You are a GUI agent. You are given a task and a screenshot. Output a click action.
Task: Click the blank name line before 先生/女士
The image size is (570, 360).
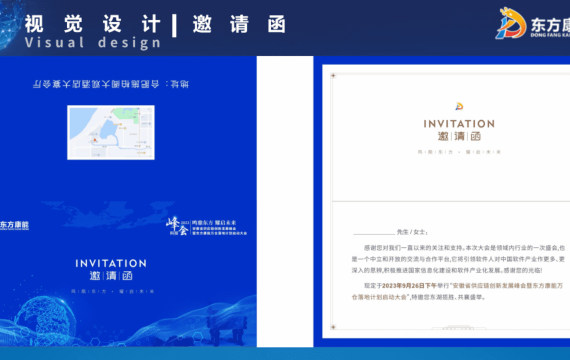[x=374, y=233]
